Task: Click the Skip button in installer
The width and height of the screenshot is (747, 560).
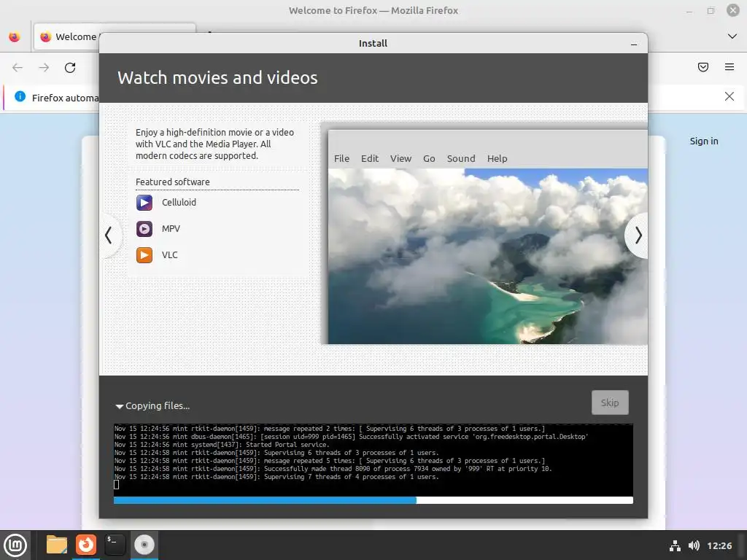Action: pos(610,402)
